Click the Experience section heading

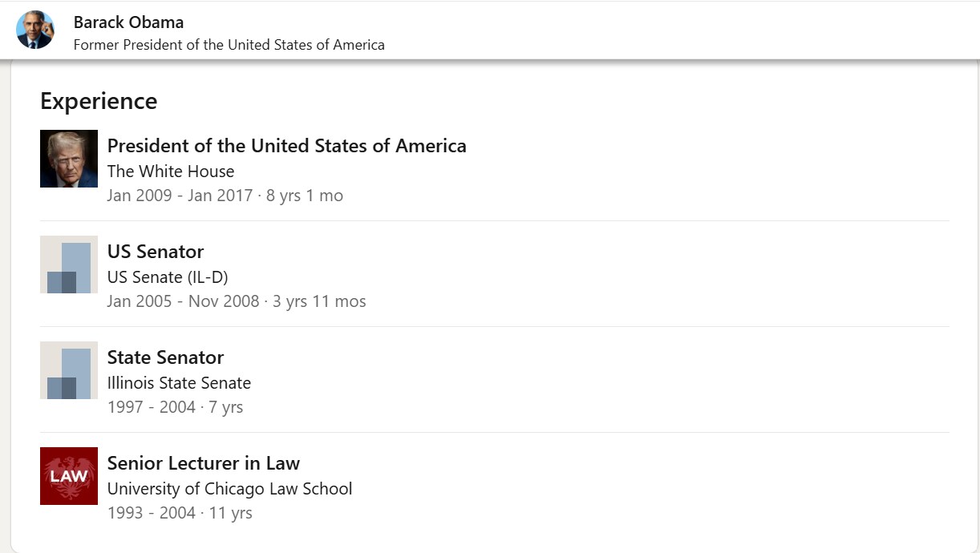tap(99, 101)
